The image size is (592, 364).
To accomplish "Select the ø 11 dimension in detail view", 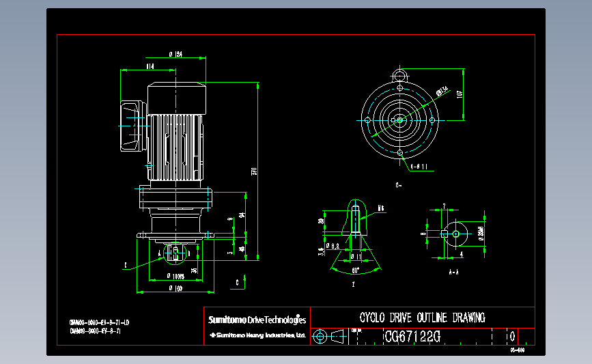I will click(x=356, y=257).
